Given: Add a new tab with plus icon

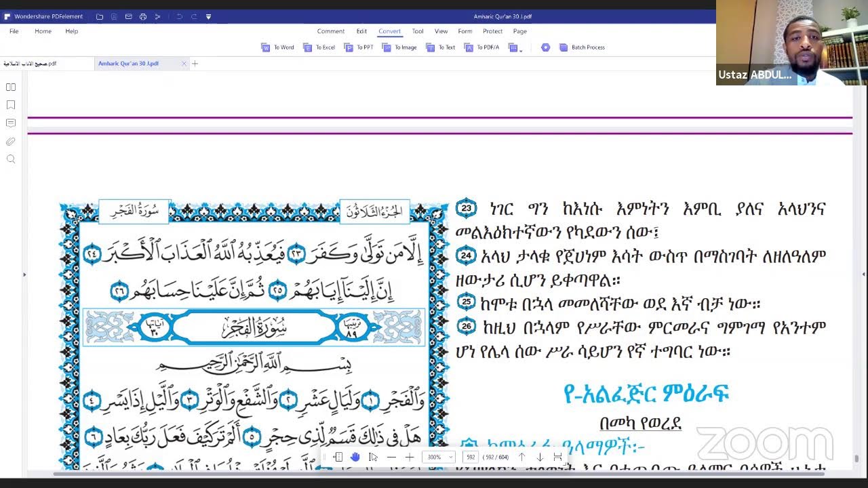Looking at the screenshot, I should 195,64.
